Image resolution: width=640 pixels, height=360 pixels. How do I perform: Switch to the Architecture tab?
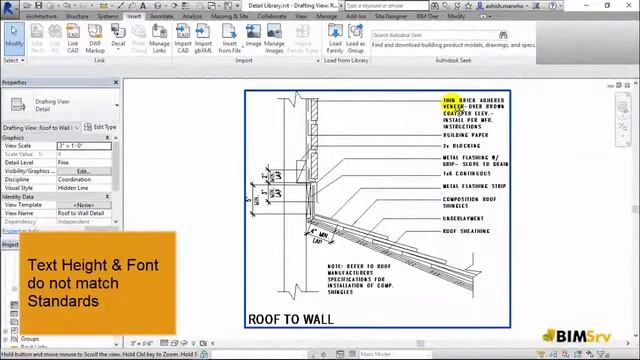click(x=41, y=16)
